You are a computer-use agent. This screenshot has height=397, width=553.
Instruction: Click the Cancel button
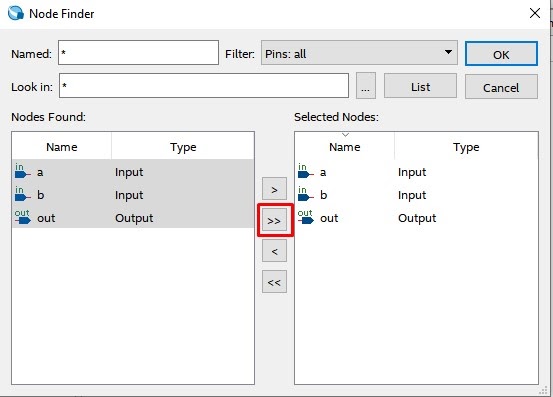pyautogui.click(x=501, y=86)
